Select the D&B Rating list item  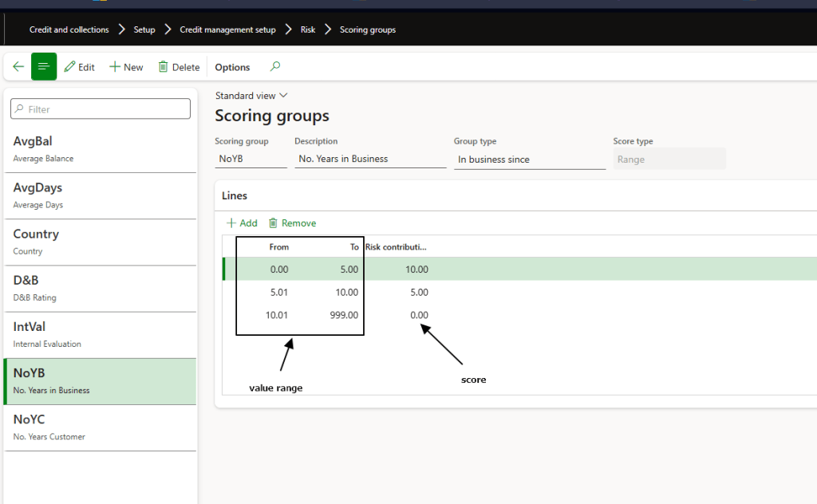click(100, 288)
